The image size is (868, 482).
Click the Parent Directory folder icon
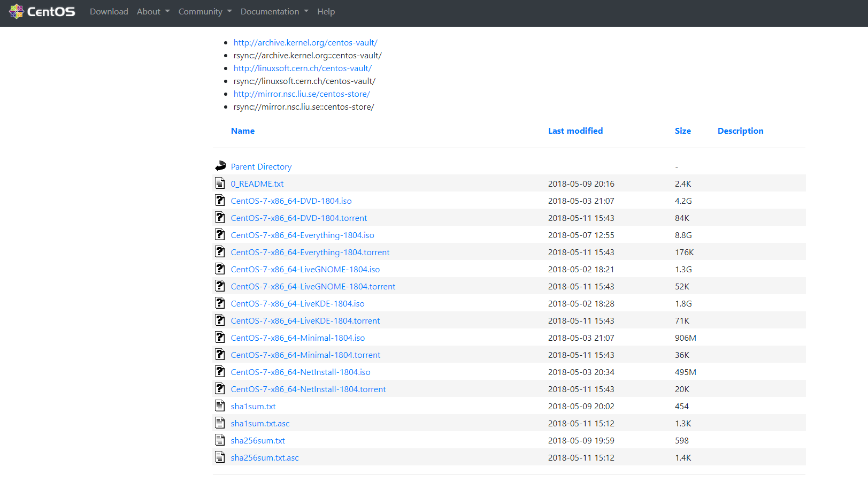coord(220,165)
